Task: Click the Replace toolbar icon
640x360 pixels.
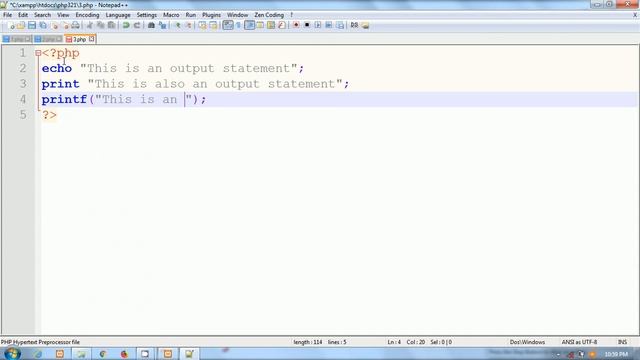Action: click(x=162, y=25)
